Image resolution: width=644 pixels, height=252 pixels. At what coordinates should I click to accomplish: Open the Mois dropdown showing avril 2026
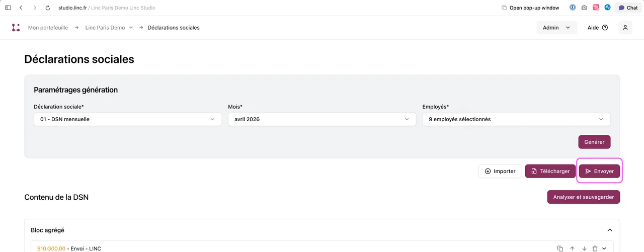322,119
